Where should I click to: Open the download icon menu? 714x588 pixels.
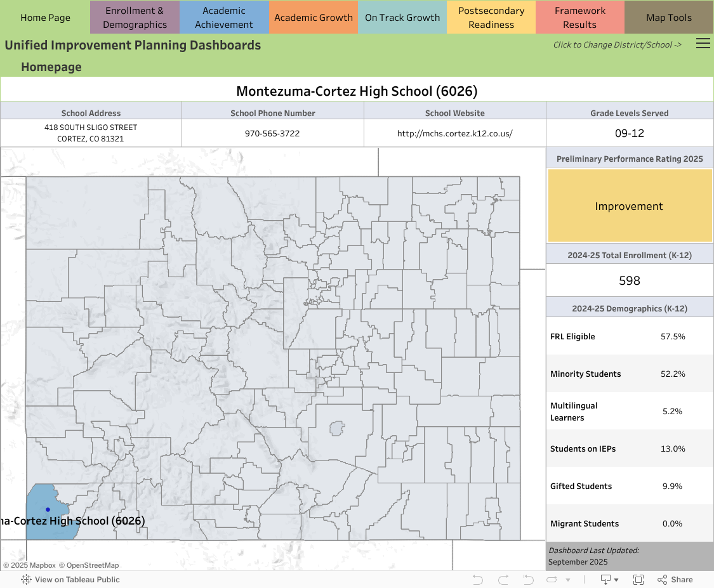[605, 579]
